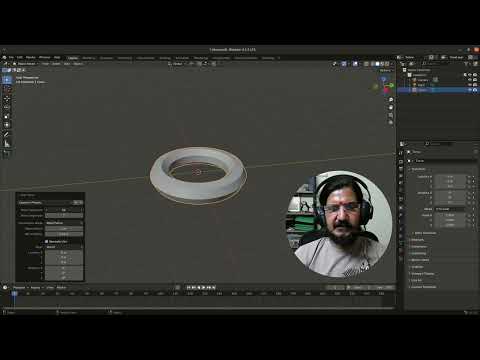
Task: Toggle camera view with the camera icon
Action: [x=391, y=115]
